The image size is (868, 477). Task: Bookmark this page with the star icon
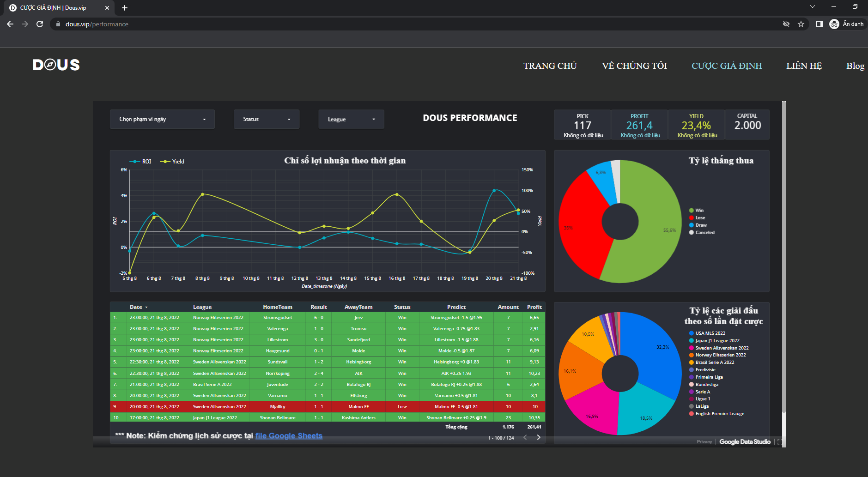(801, 24)
